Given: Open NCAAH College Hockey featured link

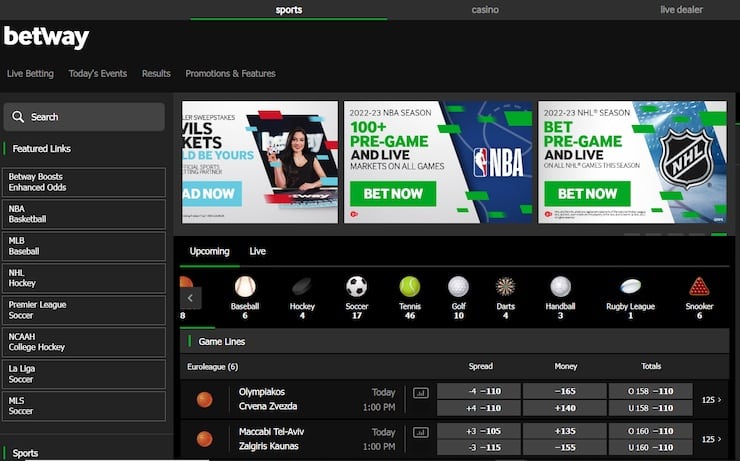Looking at the screenshot, I should (x=84, y=342).
